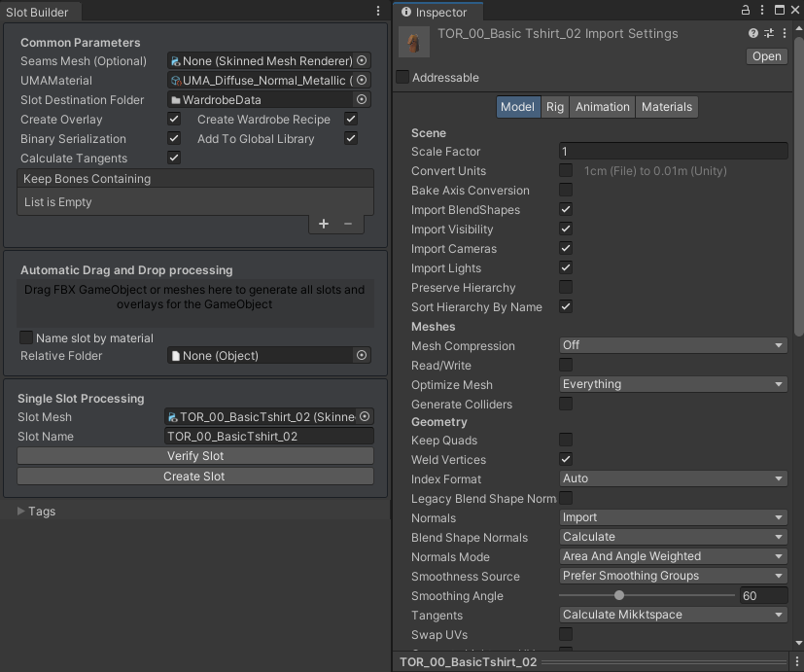Image resolution: width=804 pixels, height=672 pixels.
Task: Open Slot Builder panel options menu
Action: point(378,11)
